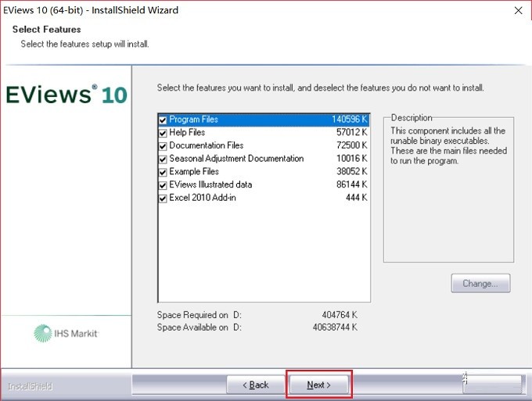Uncheck the Program Files checkbox
Image resolution: width=532 pixels, height=401 pixels.
[x=163, y=120]
